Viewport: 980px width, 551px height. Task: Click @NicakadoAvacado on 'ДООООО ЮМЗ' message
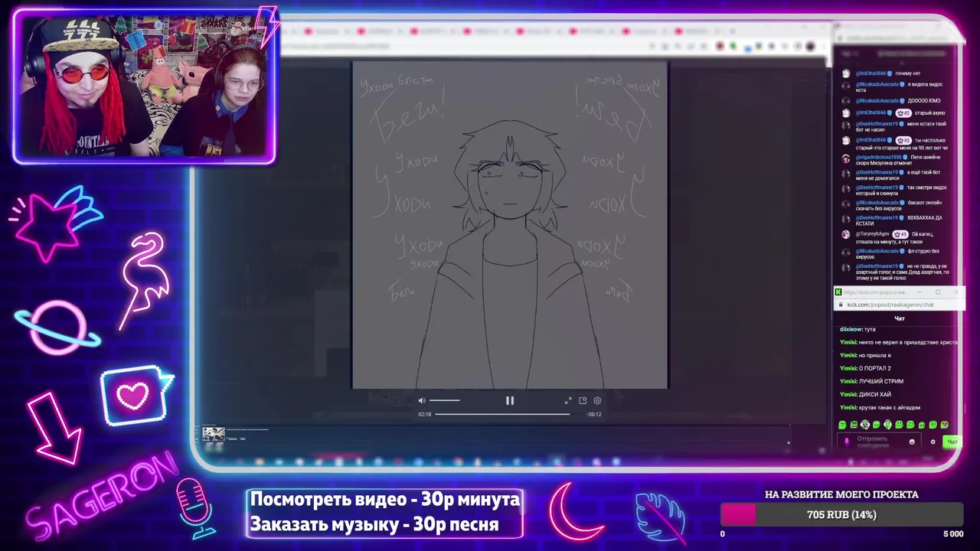877,101
